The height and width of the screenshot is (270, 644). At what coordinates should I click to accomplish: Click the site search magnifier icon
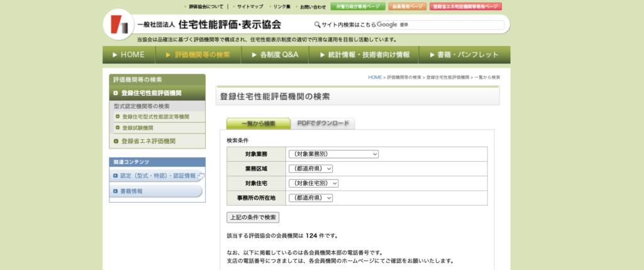[317, 25]
